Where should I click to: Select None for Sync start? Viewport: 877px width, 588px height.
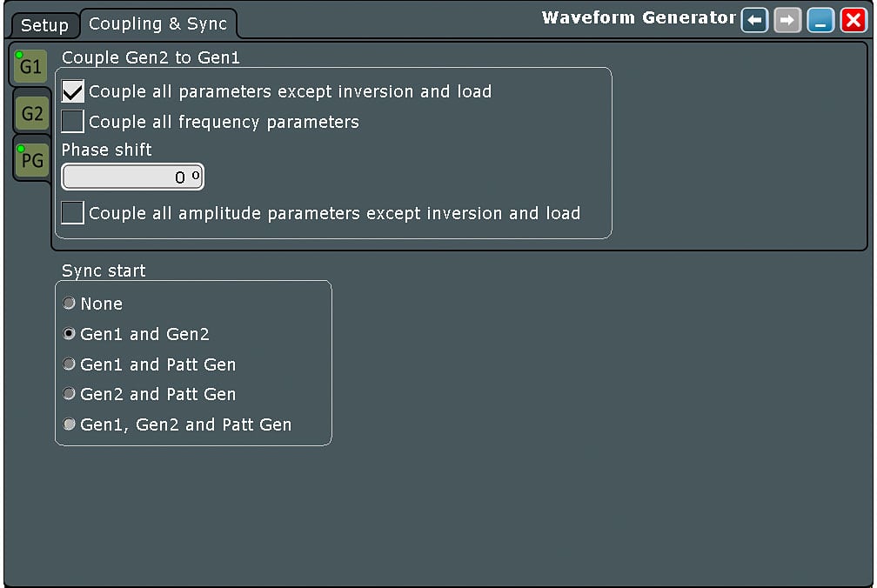70,304
